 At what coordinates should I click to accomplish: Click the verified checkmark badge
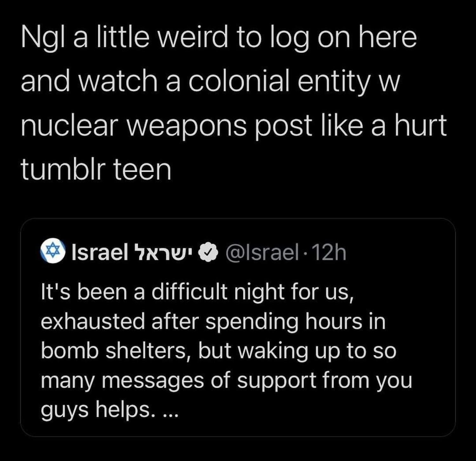click(208, 253)
